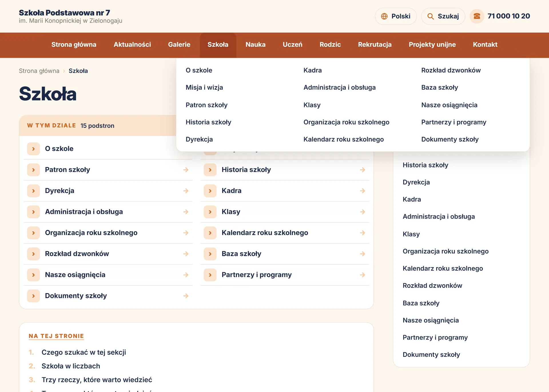
Task: Go to Kontakt in the navigation bar
Action: [485, 45]
